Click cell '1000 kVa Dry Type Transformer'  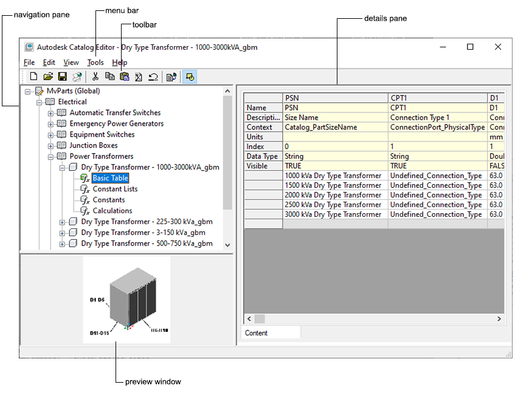coord(335,176)
